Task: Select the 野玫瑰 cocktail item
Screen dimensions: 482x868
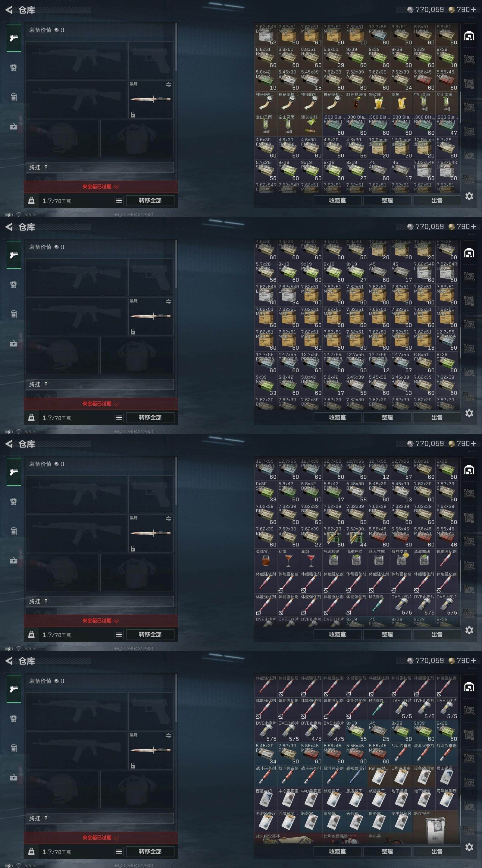Action: pos(379,103)
